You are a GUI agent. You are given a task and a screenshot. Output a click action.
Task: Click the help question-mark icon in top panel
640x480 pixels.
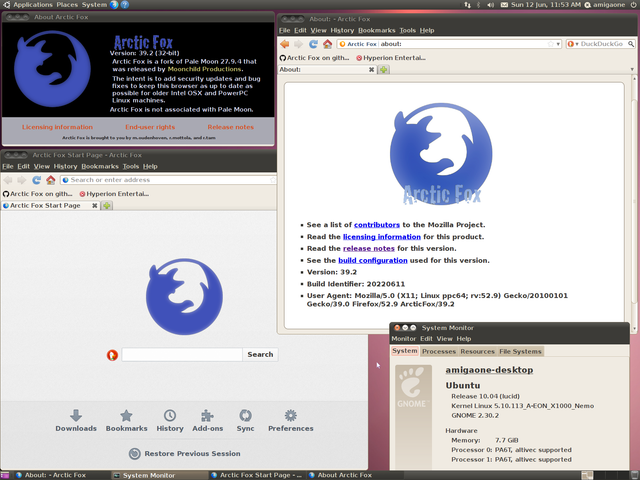pyautogui.click(x=125, y=5)
